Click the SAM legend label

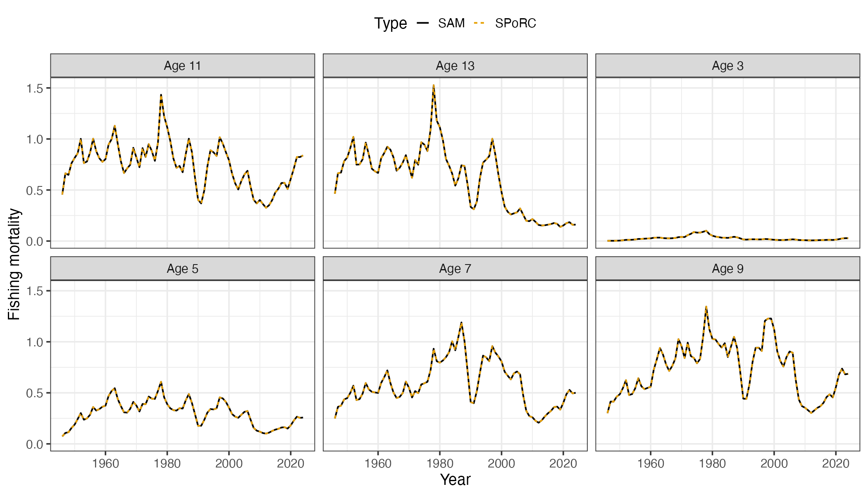(x=451, y=23)
